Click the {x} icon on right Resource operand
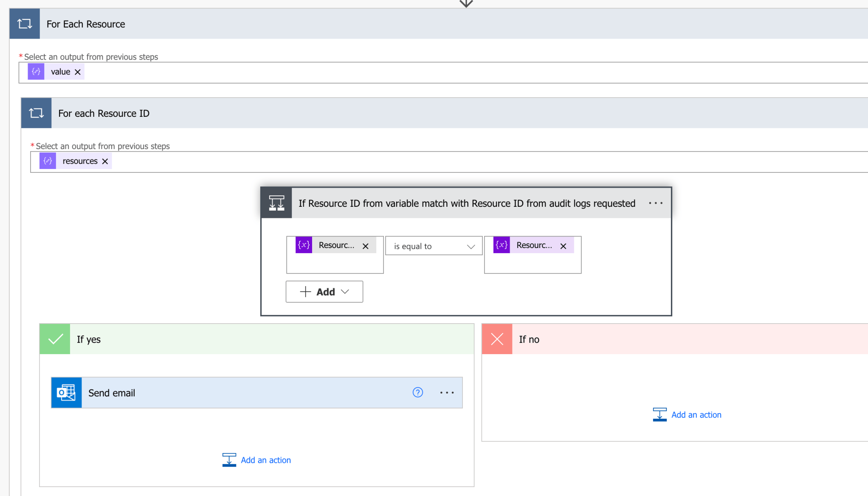This screenshot has width=868, height=496. [x=501, y=245]
